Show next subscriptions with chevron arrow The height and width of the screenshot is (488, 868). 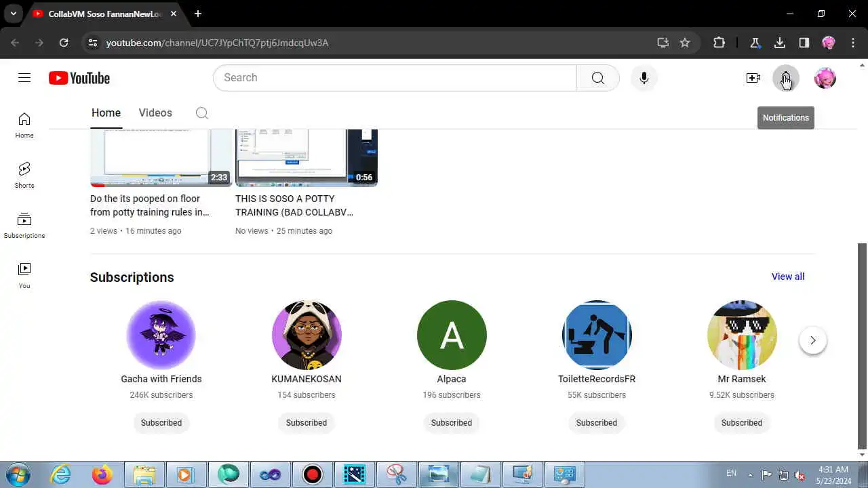pyautogui.click(x=812, y=340)
